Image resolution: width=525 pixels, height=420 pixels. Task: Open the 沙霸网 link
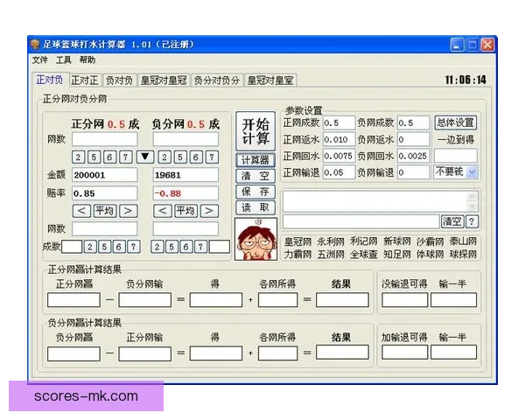pos(430,241)
